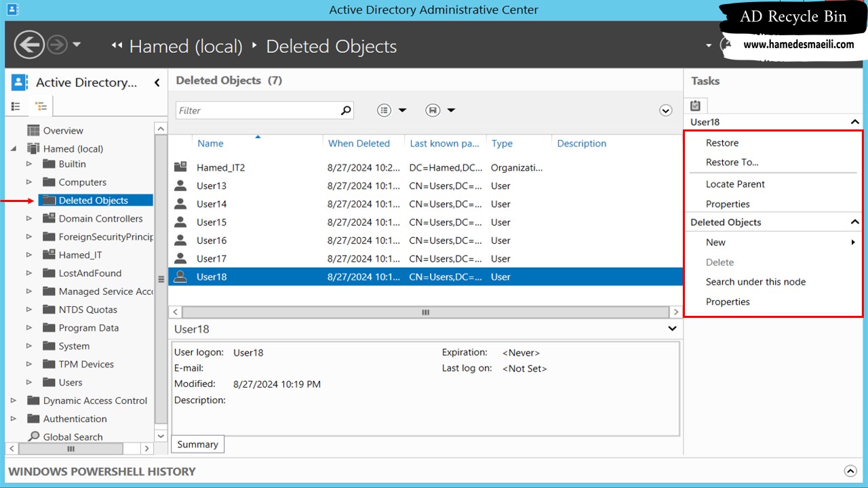Screen dimensions: 868x488
Task: Expand the Computers folder node
Action: (x=29, y=182)
